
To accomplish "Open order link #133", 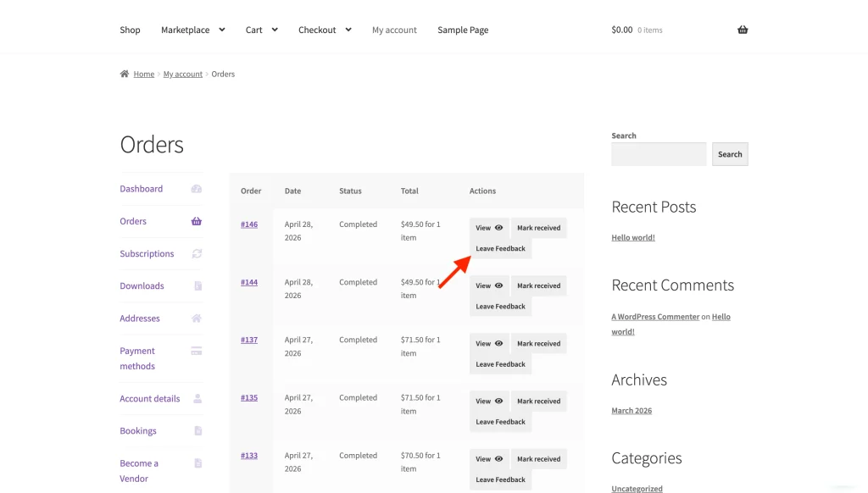I will click(249, 456).
